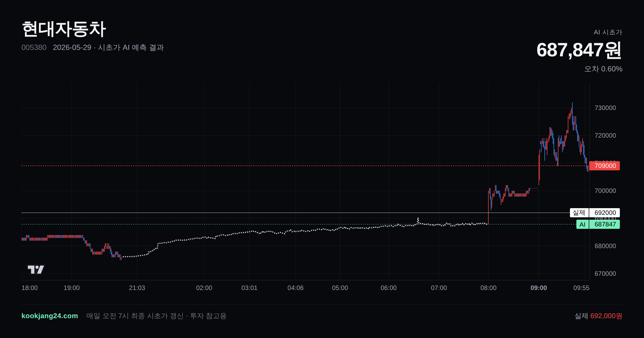Image resolution: width=644 pixels, height=338 pixels.
Task: Click the 730000 price axis label
Action: [x=605, y=108]
